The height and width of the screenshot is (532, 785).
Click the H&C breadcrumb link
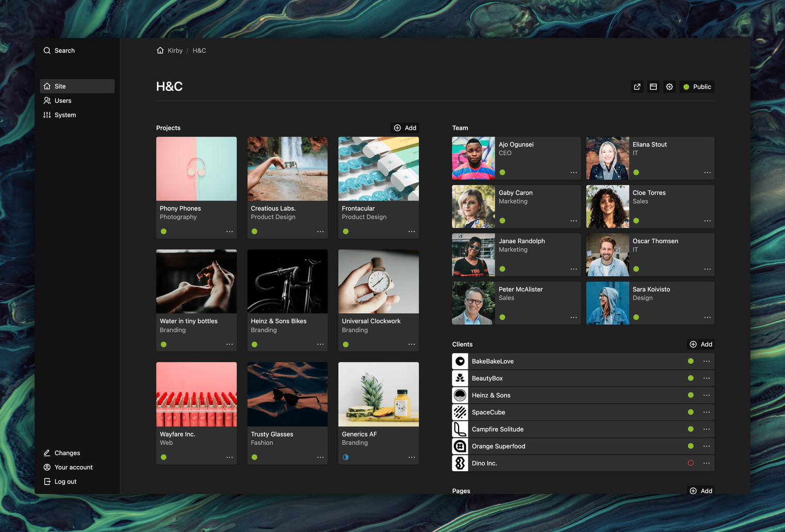point(199,51)
